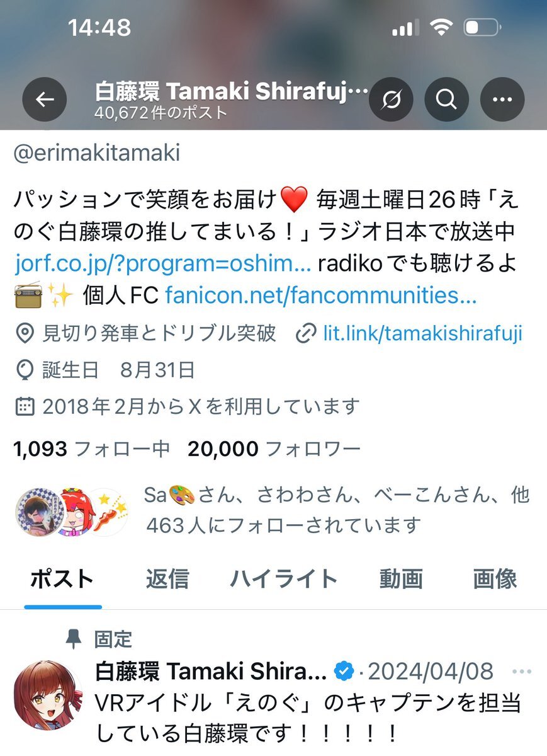Image resolution: width=547 pixels, height=756 pixels.
Task: Open the lit.link/tamakishirafuji link
Action: click(422, 334)
